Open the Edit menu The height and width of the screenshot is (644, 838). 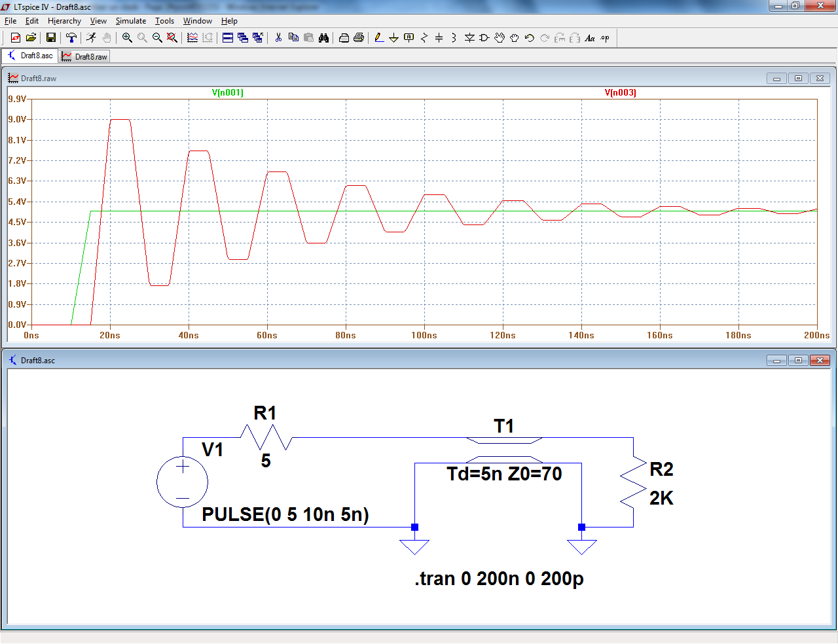(x=32, y=21)
